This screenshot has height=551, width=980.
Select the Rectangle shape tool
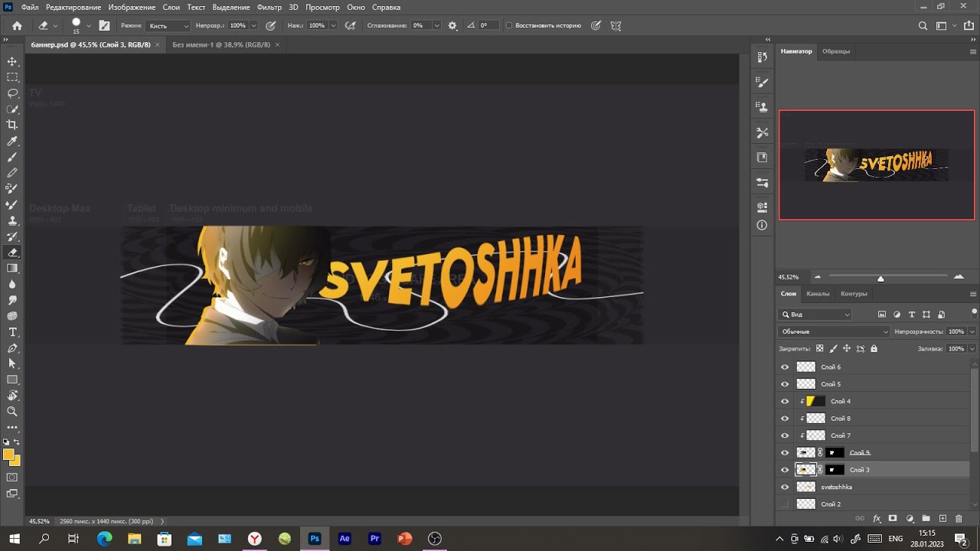coord(12,380)
